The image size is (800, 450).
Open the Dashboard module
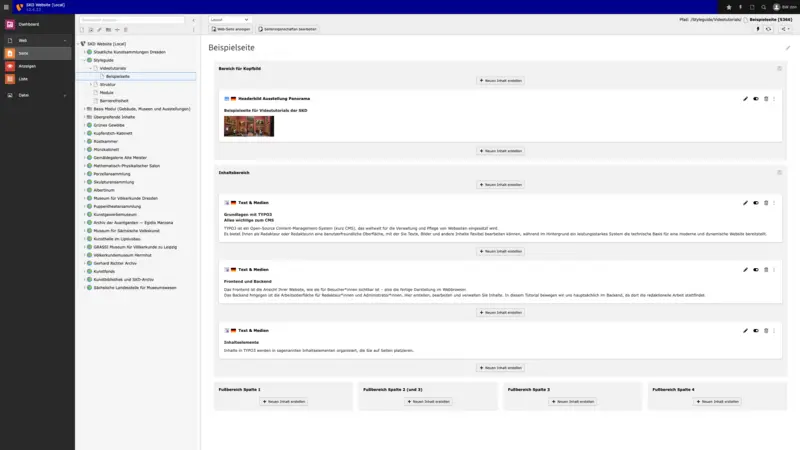(28, 23)
